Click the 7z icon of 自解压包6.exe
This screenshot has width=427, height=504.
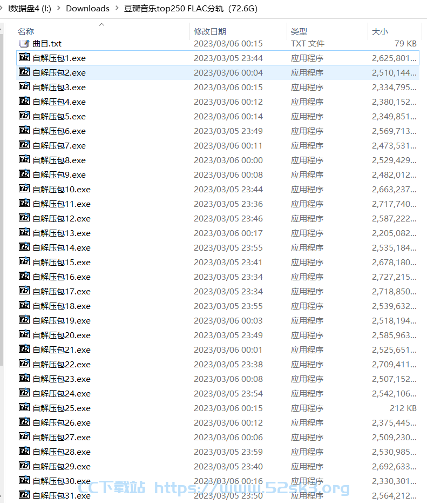coord(24,131)
